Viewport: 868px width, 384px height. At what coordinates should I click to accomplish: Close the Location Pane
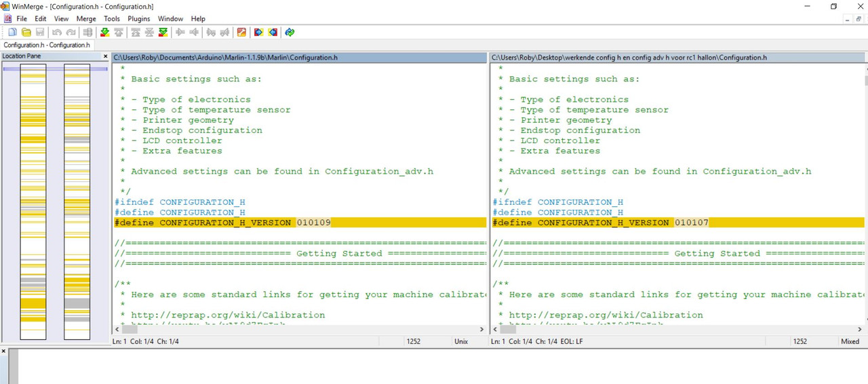105,56
